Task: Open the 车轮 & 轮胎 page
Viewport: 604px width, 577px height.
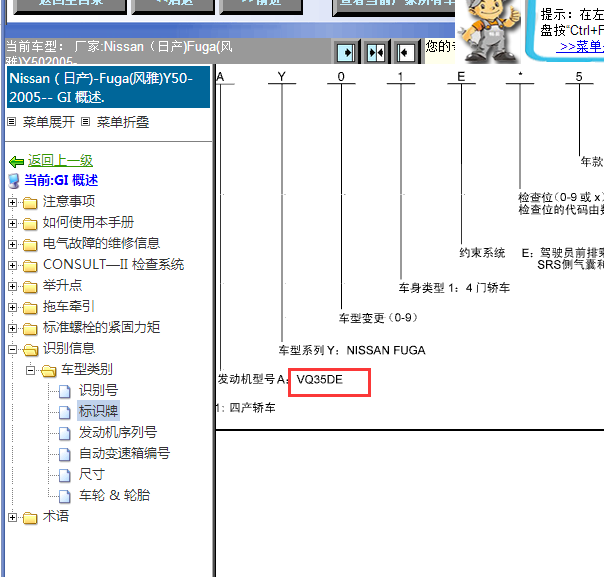Action: pos(114,495)
